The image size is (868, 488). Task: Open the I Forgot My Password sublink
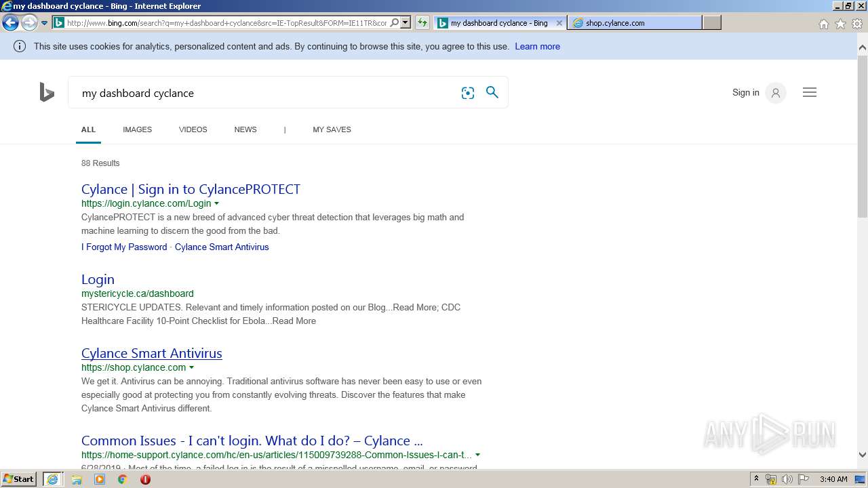click(124, 247)
